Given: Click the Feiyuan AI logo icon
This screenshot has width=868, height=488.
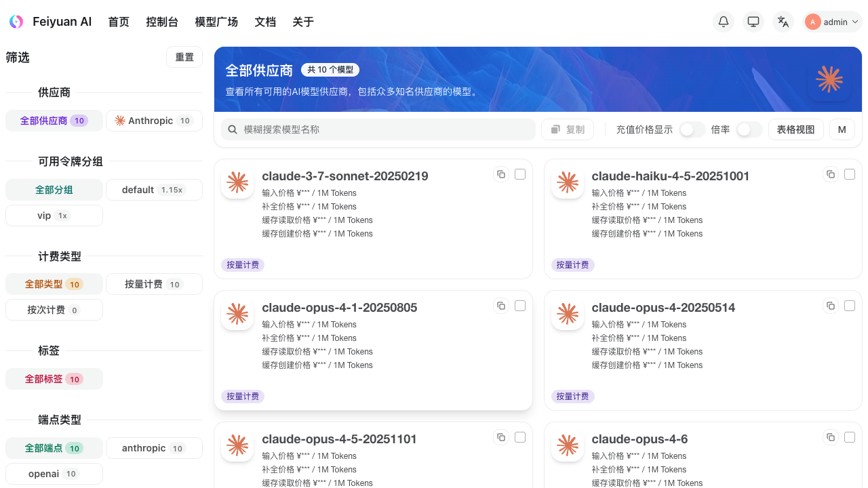Looking at the screenshot, I should pos(16,22).
